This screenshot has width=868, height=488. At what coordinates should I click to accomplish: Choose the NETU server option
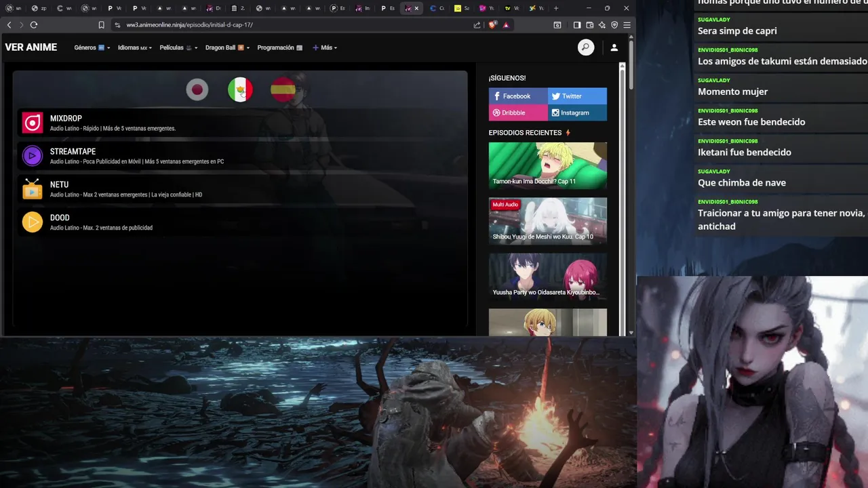point(240,189)
